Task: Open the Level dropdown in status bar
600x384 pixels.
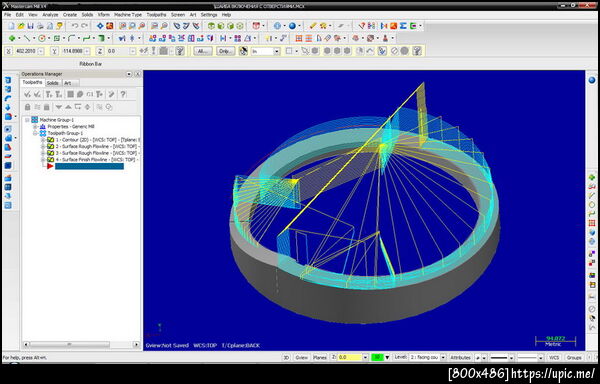Action: [443, 358]
